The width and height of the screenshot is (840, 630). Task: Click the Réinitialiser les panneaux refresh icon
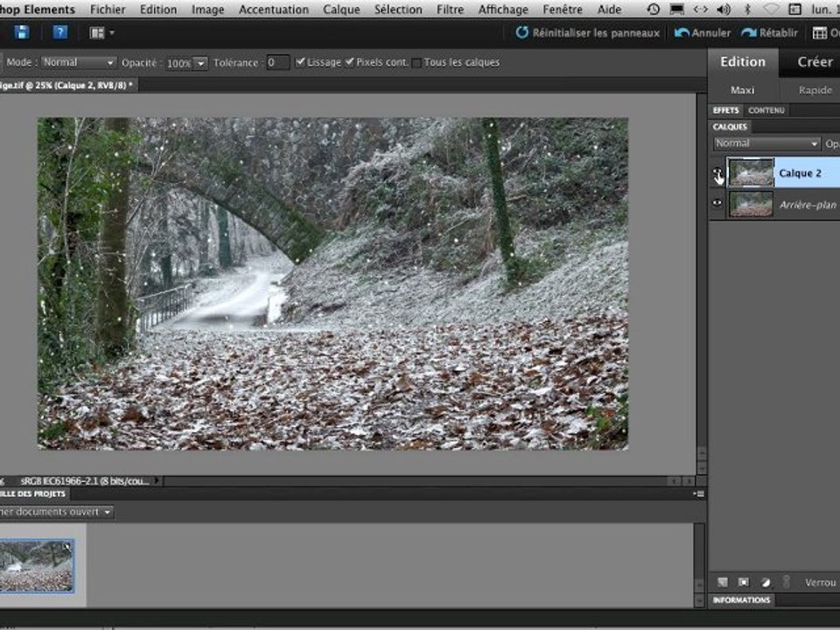(521, 32)
